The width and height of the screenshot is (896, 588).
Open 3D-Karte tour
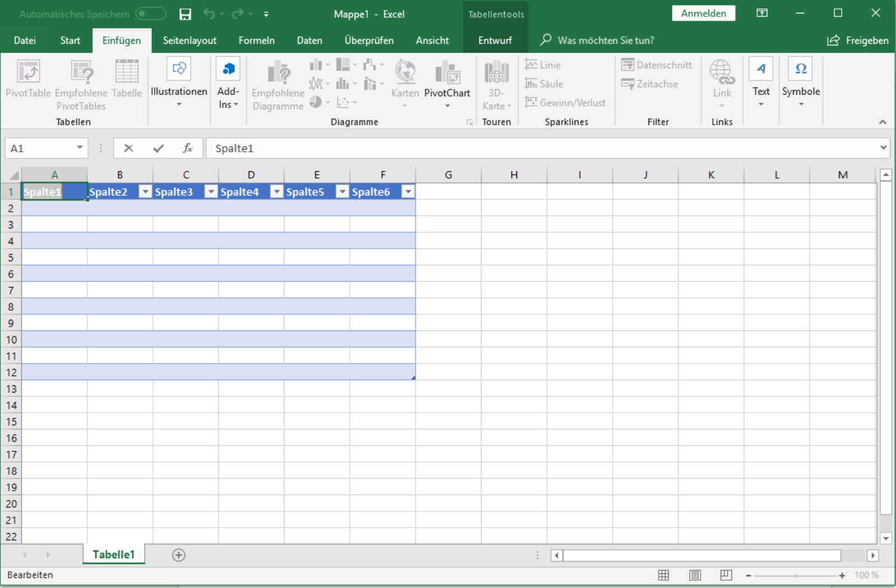[x=496, y=84]
